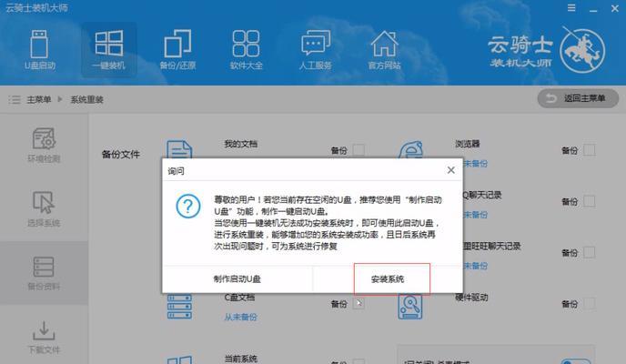Screen dimensions: 626x364
Task: Click the 制作启动U盘 button
Action: [237, 279]
